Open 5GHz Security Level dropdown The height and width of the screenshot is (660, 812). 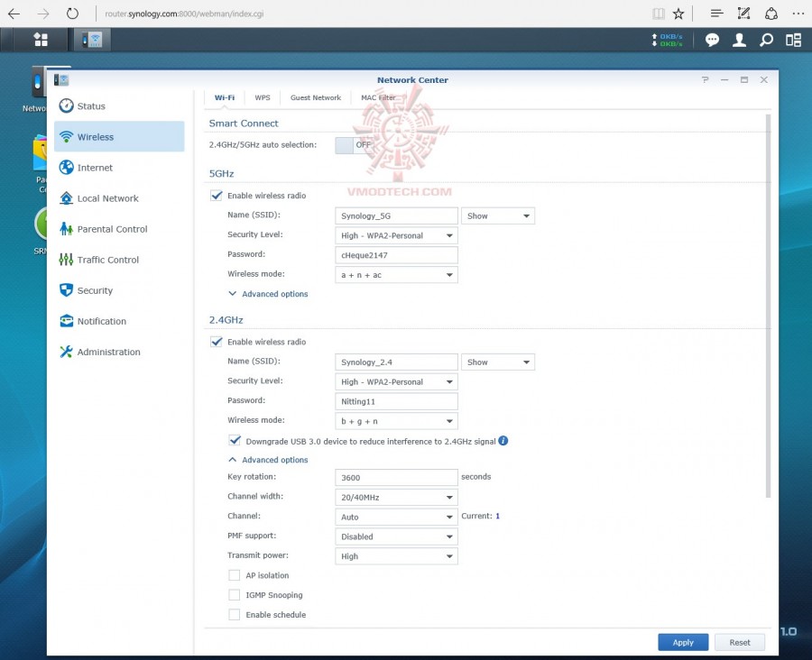396,235
